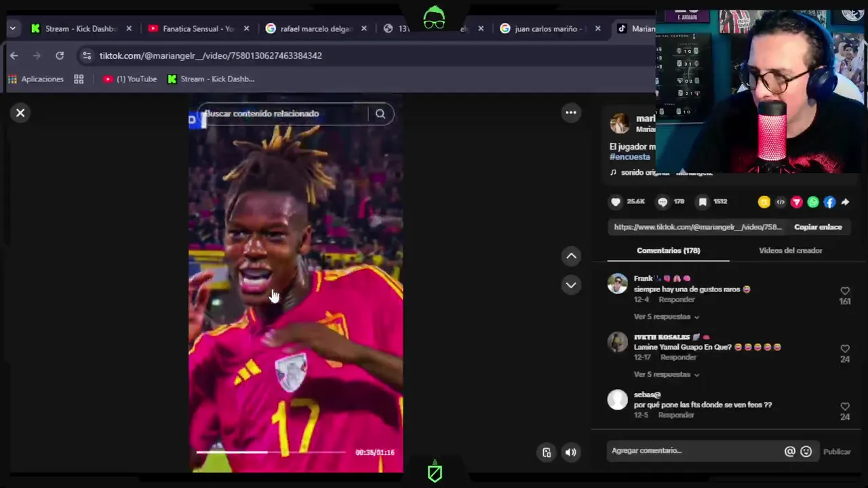Like IVETH ROSALES's comment heart

coord(845,348)
